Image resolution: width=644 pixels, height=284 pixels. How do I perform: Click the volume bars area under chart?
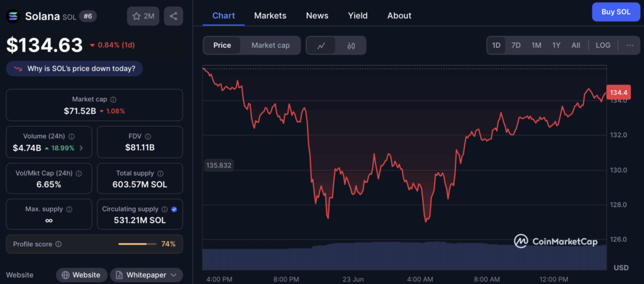point(404,256)
